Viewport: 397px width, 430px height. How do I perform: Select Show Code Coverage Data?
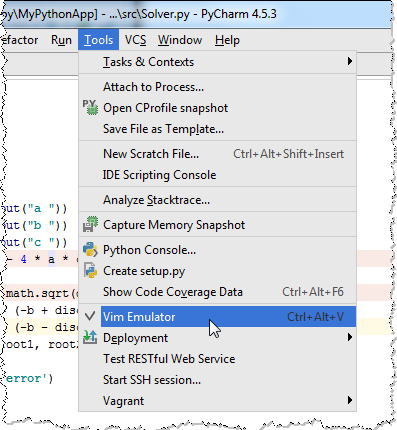(217, 292)
